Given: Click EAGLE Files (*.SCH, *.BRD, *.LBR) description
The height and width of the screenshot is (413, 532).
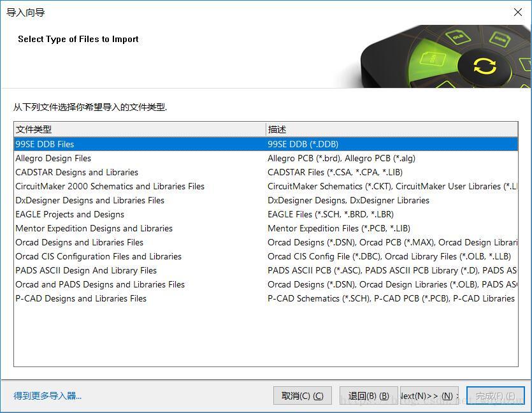Looking at the screenshot, I should coord(331,214).
